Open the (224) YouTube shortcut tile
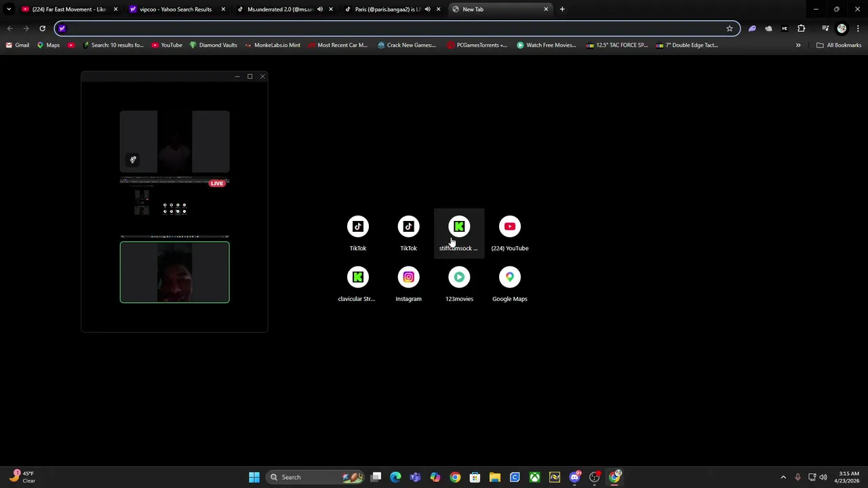Screen dimensions: 868x488 click(x=510, y=233)
